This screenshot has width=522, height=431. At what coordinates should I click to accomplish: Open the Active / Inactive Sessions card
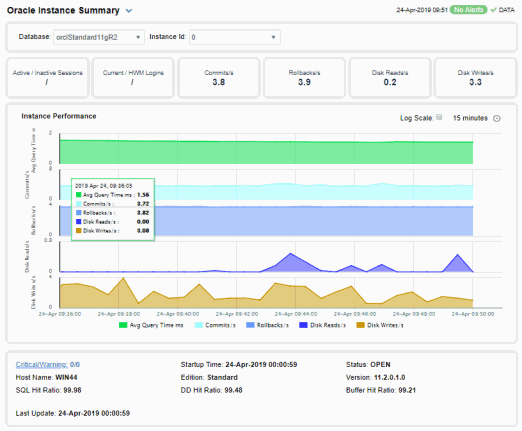(48, 78)
